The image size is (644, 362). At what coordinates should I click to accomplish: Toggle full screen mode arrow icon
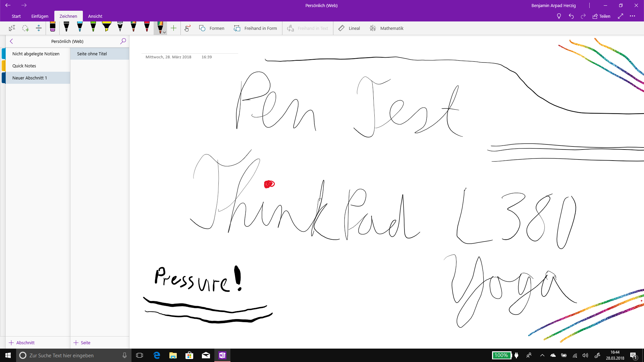(621, 16)
